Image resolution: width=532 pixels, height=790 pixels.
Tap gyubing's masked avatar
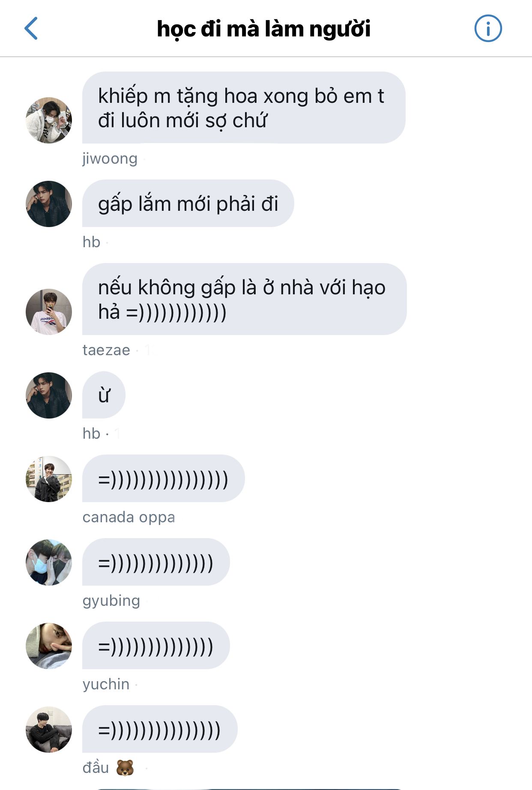click(x=49, y=563)
